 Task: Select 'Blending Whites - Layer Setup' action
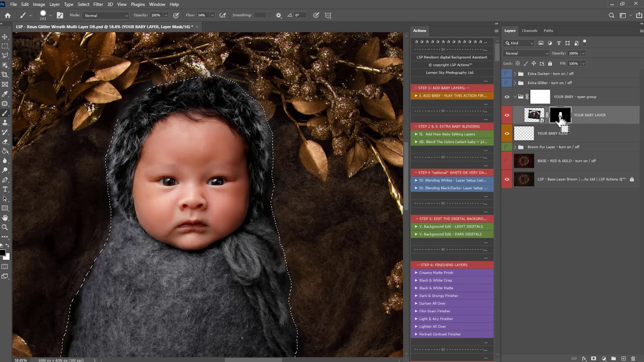tap(452, 180)
